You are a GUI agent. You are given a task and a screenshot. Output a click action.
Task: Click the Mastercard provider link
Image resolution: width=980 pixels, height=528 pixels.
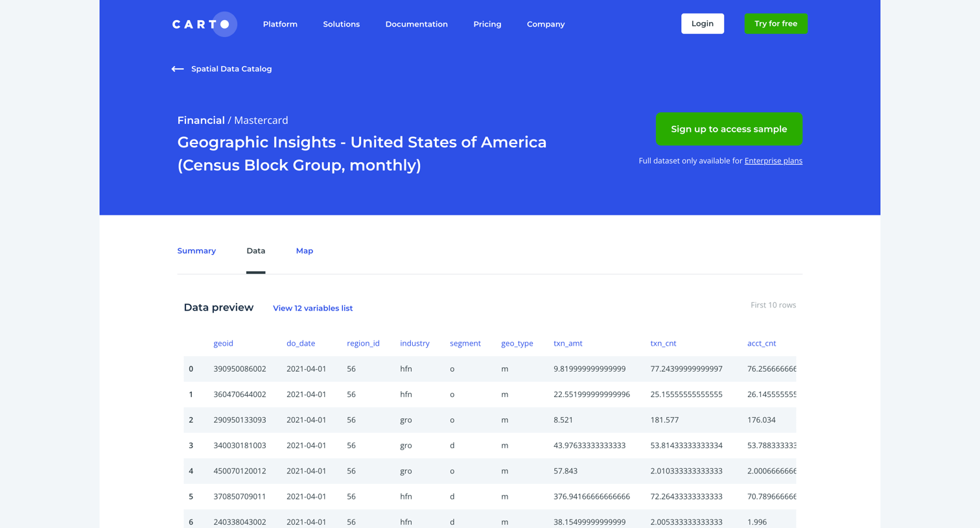pos(261,120)
